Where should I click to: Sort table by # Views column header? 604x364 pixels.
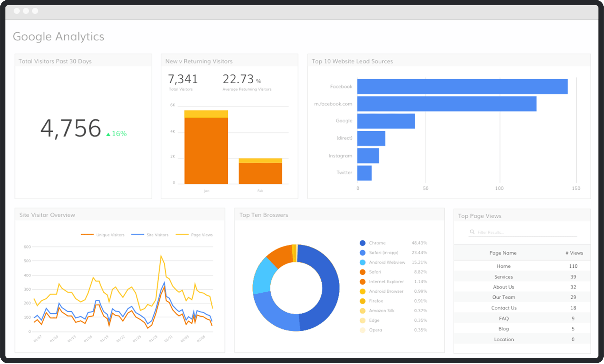(574, 253)
